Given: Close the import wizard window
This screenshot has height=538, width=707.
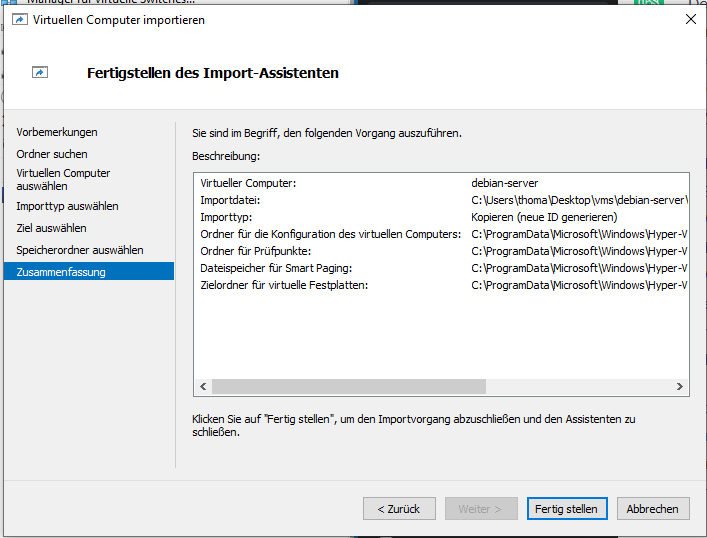Looking at the screenshot, I should tap(690, 19).
